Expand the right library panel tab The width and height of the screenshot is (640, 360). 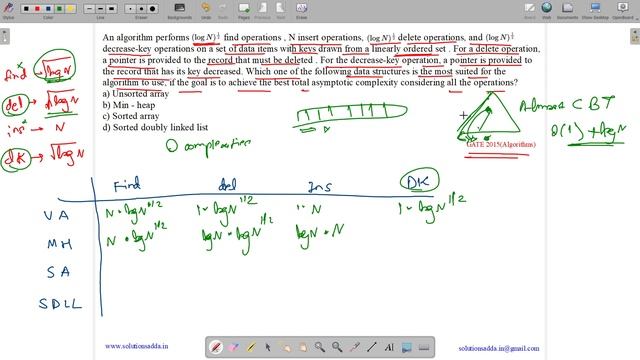coord(635,37)
